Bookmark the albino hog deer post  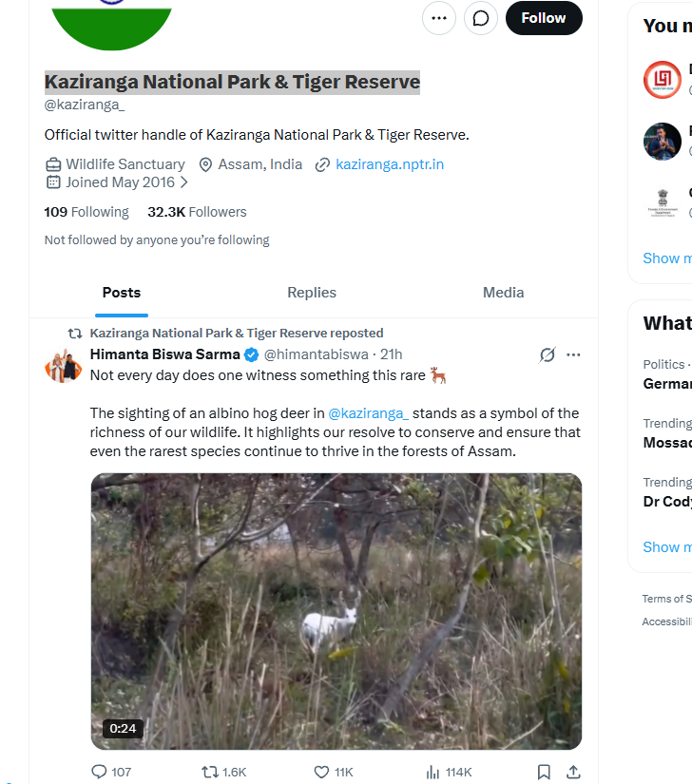pos(544,772)
